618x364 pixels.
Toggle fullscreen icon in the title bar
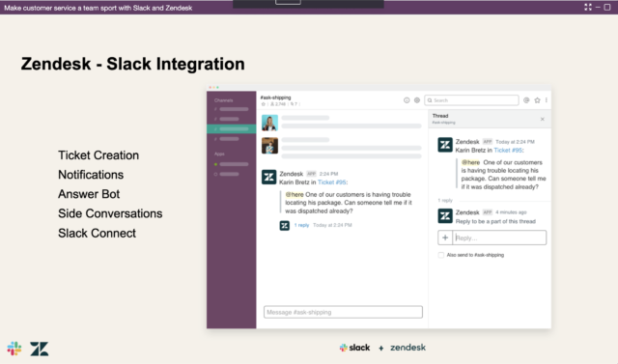point(588,7)
